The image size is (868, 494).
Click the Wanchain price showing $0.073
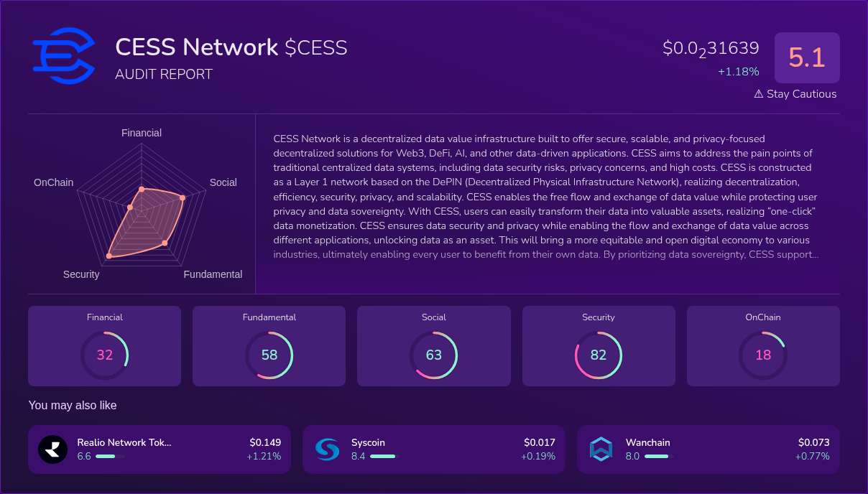point(813,442)
